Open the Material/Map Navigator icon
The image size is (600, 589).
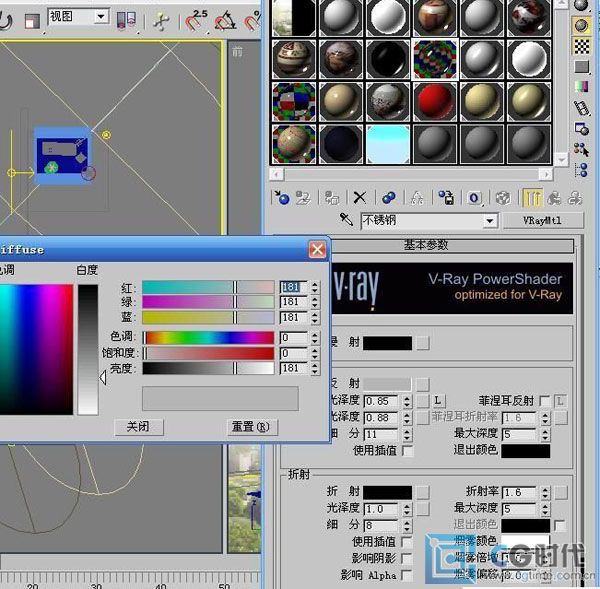582,170
